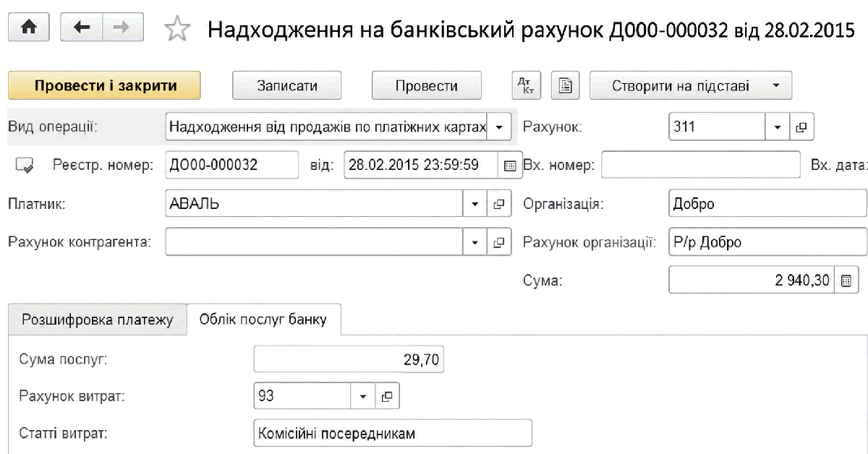Viewport: 868px width, 454px height.
Task: Save document with Записати button
Action: pos(287,85)
